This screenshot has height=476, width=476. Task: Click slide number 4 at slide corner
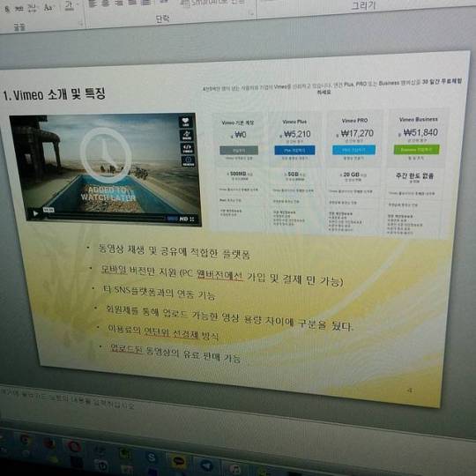pyautogui.click(x=410, y=390)
